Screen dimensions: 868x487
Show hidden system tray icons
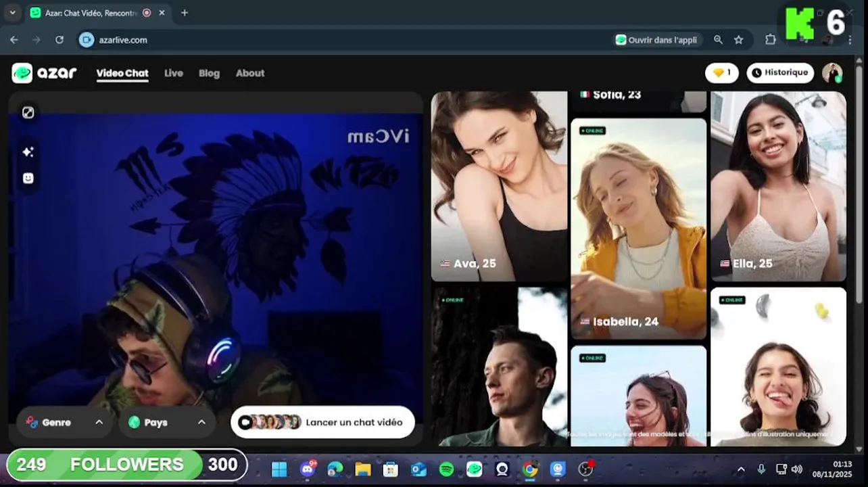(741, 469)
